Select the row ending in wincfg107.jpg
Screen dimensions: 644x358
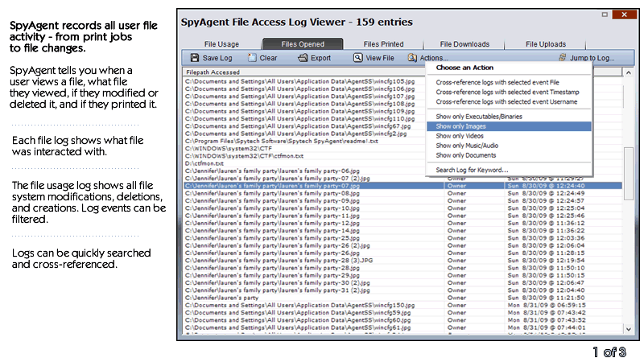point(305,97)
